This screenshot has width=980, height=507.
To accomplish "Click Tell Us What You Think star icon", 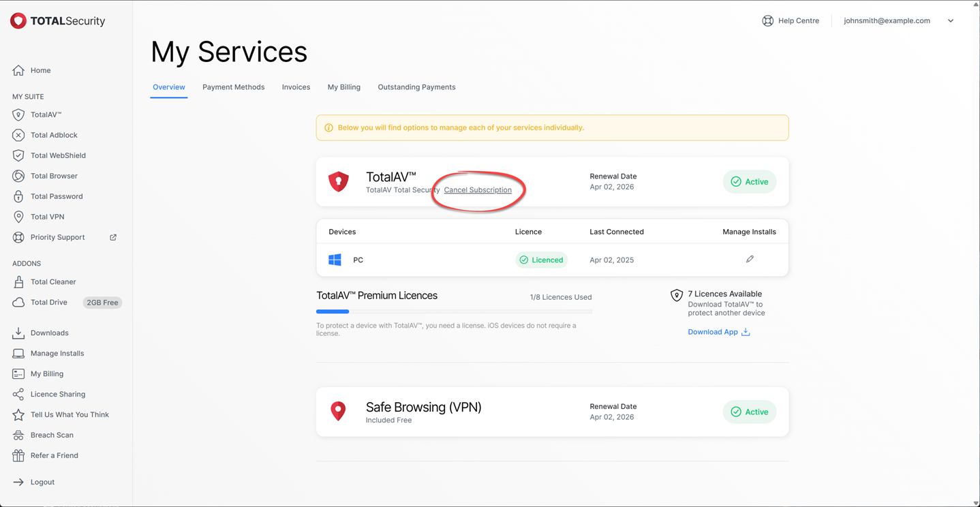I will (x=18, y=414).
